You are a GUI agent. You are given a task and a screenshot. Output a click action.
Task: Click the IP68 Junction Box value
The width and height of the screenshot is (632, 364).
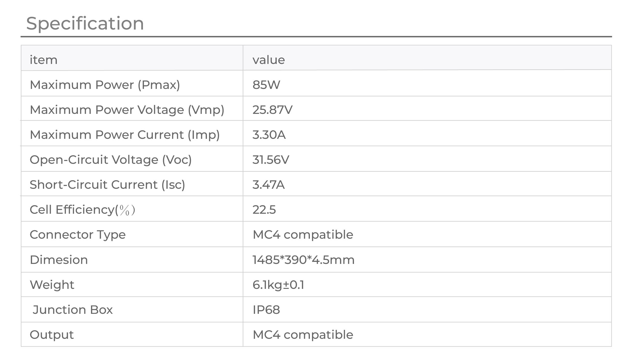(x=266, y=310)
